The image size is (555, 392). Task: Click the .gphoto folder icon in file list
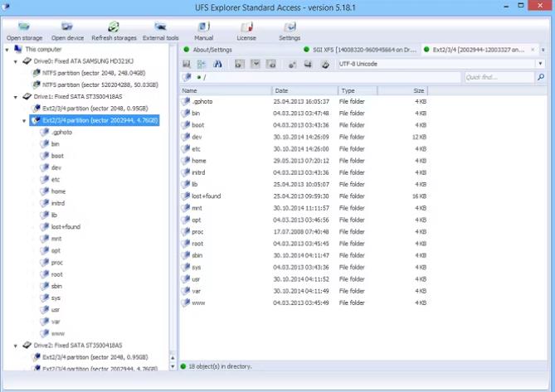pyautogui.click(x=186, y=101)
